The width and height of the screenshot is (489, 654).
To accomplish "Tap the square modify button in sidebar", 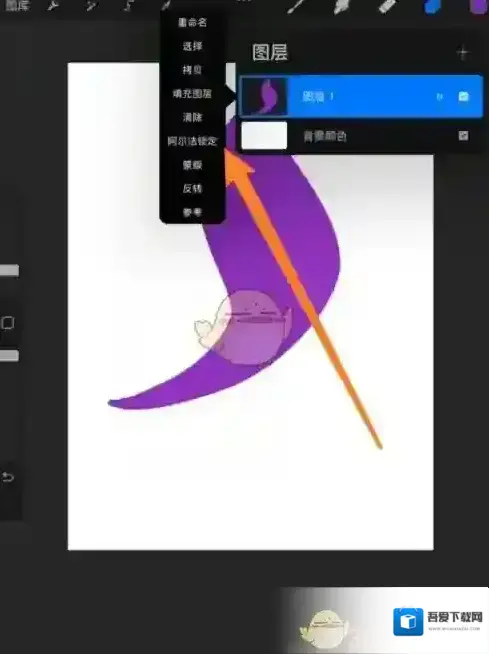I will 8,323.
